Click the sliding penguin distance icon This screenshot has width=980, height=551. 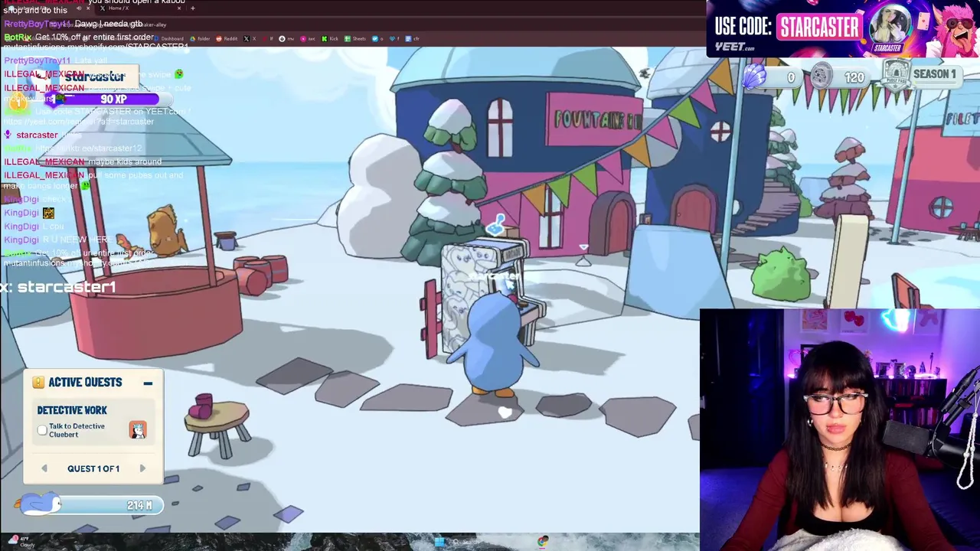[x=38, y=504]
